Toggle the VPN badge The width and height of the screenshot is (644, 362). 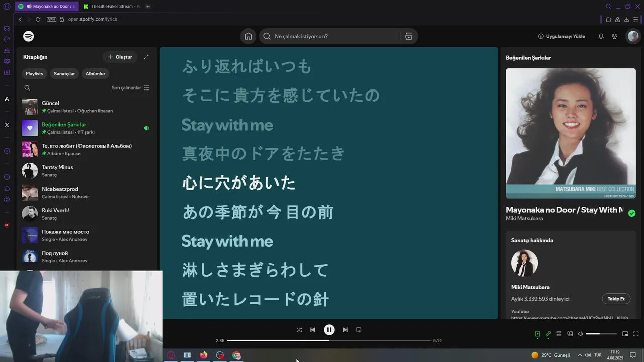[51, 19]
